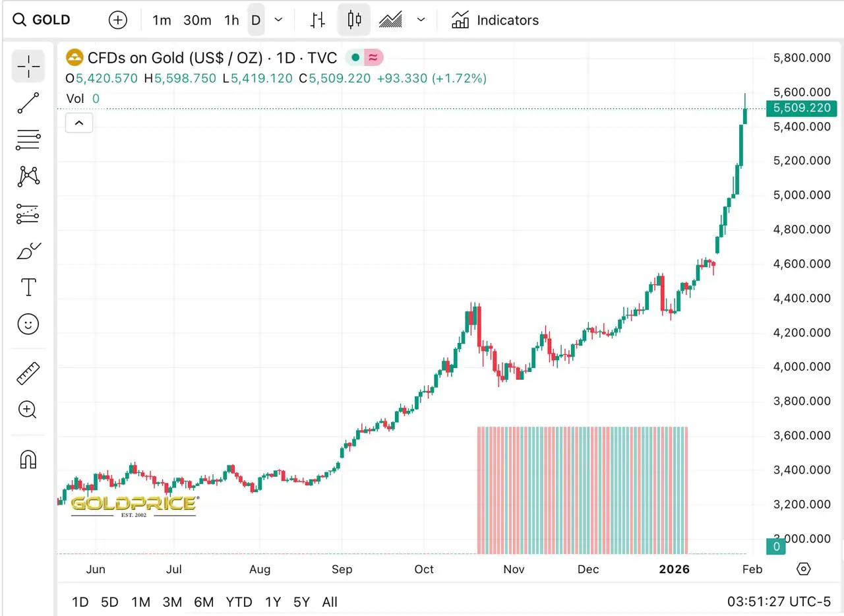Open the Fibonacci retracement tool
The width and height of the screenshot is (844, 616).
pyautogui.click(x=28, y=140)
